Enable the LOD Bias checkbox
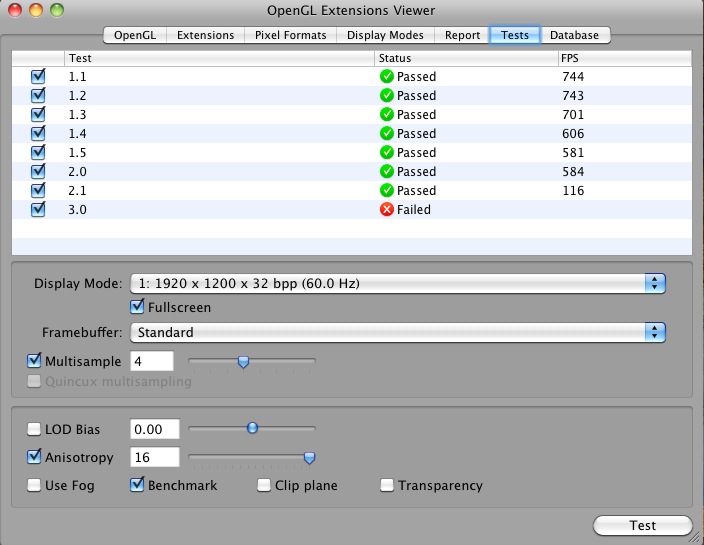The width and height of the screenshot is (704, 545). click(34, 429)
